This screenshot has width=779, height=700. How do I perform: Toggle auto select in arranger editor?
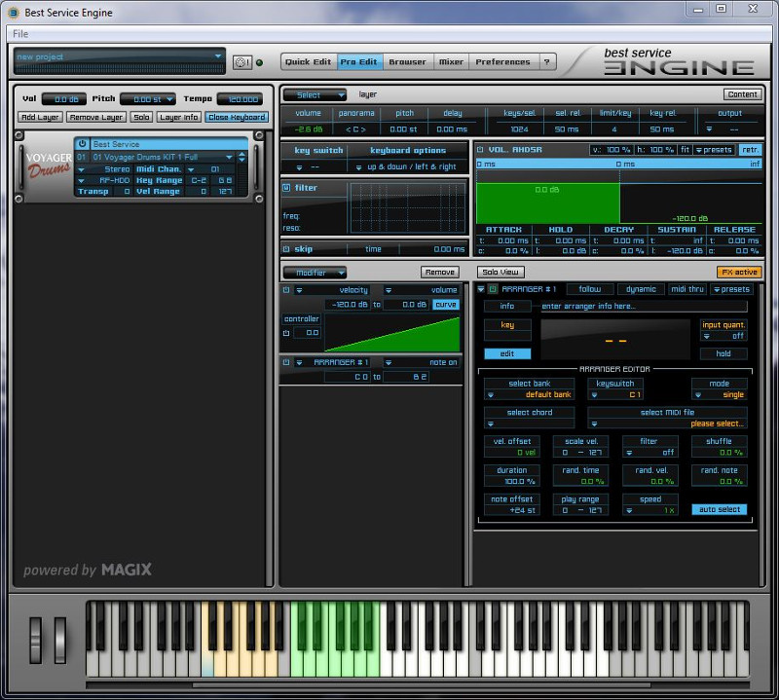pos(719,509)
